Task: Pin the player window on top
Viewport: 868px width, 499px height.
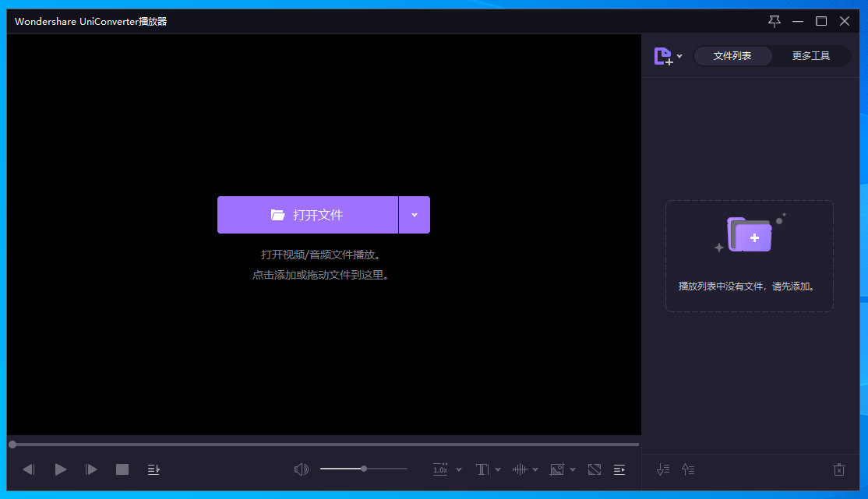Action: pos(774,21)
